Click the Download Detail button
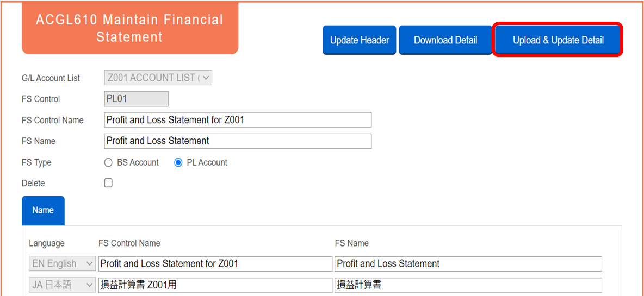This screenshot has height=296, width=644. pos(445,40)
